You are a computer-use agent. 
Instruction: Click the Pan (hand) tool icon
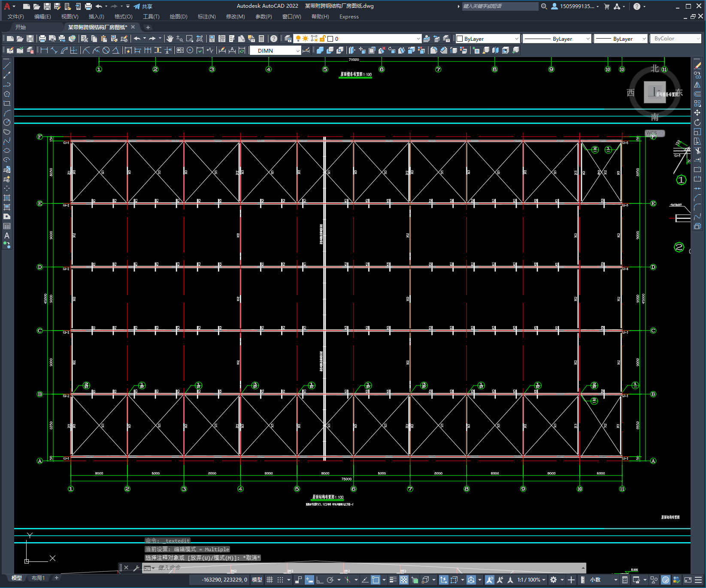click(x=170, y=39)
